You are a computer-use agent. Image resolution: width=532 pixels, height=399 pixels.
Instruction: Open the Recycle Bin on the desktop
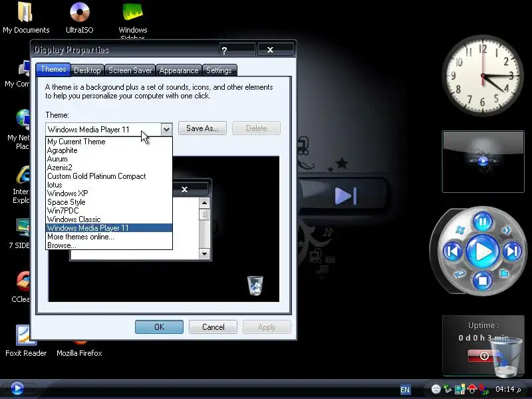tap(507, 358)
